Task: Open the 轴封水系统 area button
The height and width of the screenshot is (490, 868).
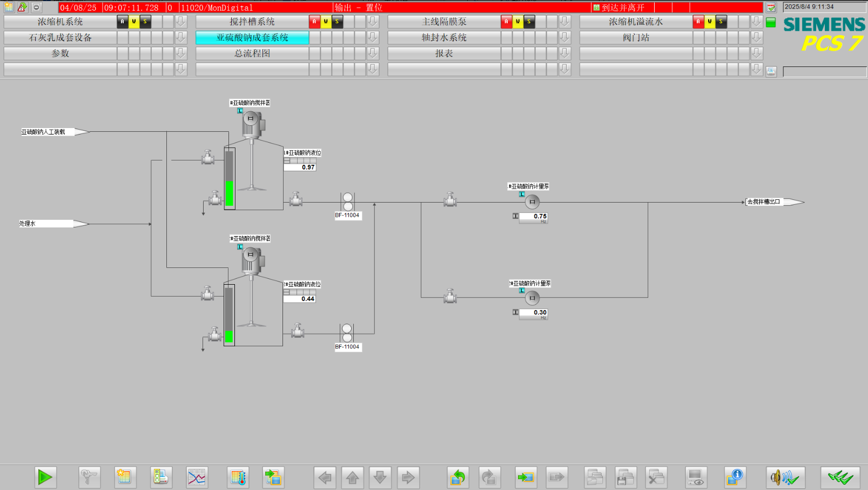Action: [x=444, y=37]
